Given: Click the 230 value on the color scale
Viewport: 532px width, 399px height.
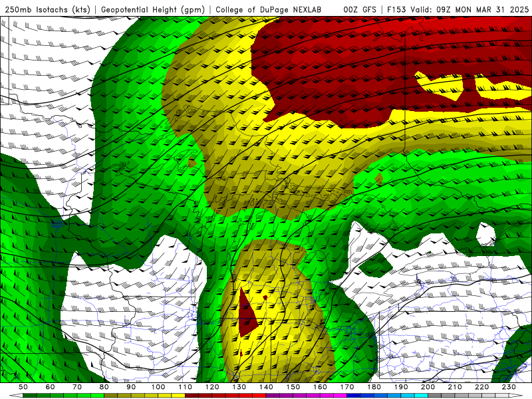Looking at the screenshot, I should tap(509, 387).
